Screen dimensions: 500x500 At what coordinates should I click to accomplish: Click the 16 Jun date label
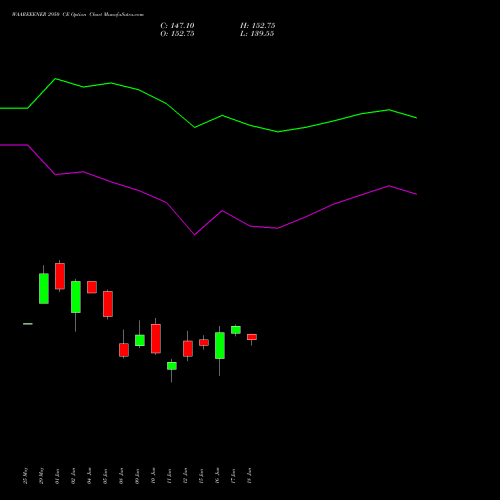[x=218, y=476]
